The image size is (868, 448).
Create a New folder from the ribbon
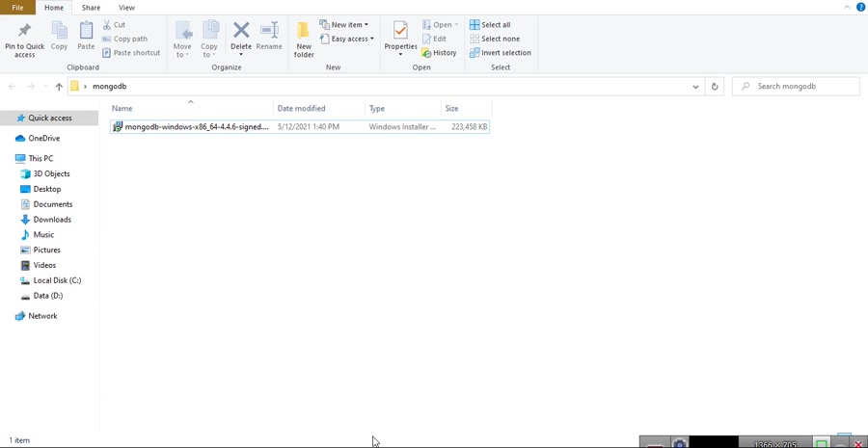(304, 39)
